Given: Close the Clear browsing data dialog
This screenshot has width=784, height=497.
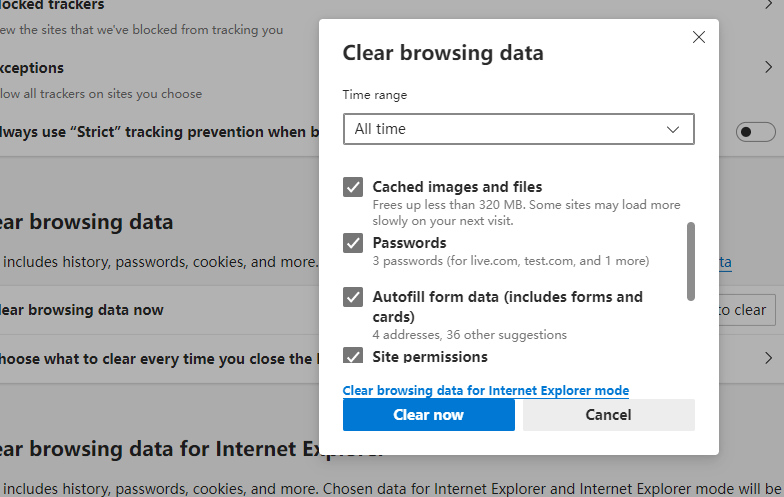Looking at the screenshot, I should [698, 37].
